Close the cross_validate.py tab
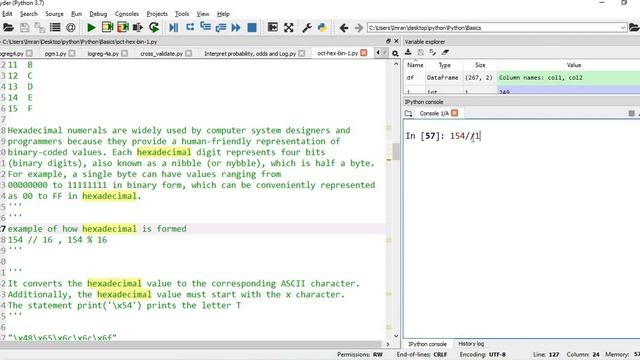 point(189,53)
